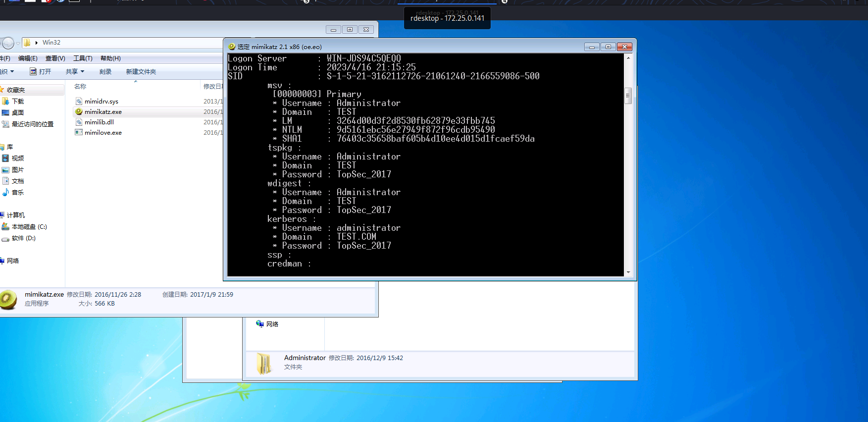
Task: Maximize the mimikatz console window
Action: (x=608, y=47)
